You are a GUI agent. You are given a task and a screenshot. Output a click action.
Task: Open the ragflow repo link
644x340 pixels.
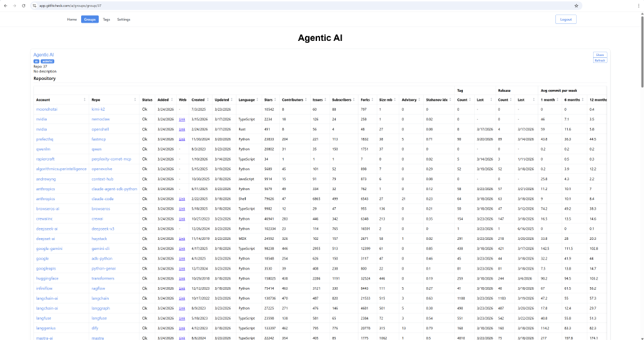pyautogui.click(x=98, y=288)
